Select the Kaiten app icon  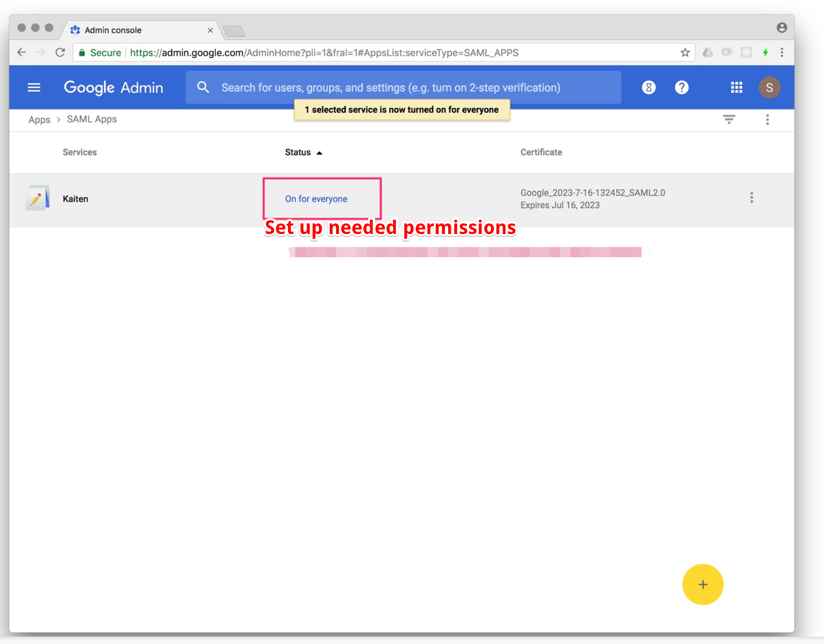(x=37, y=198)
